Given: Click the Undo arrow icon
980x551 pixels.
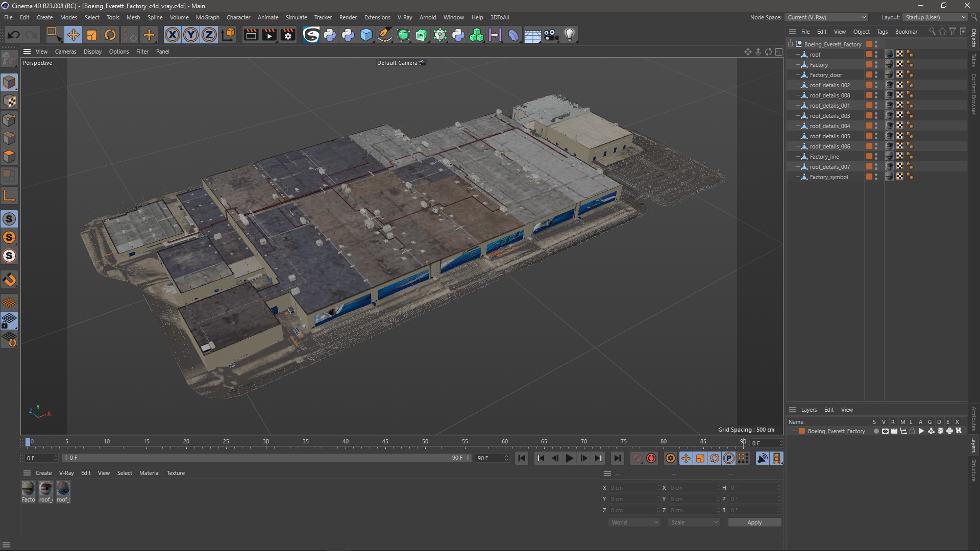Looking at the screenshot, I should click(14, 35).
